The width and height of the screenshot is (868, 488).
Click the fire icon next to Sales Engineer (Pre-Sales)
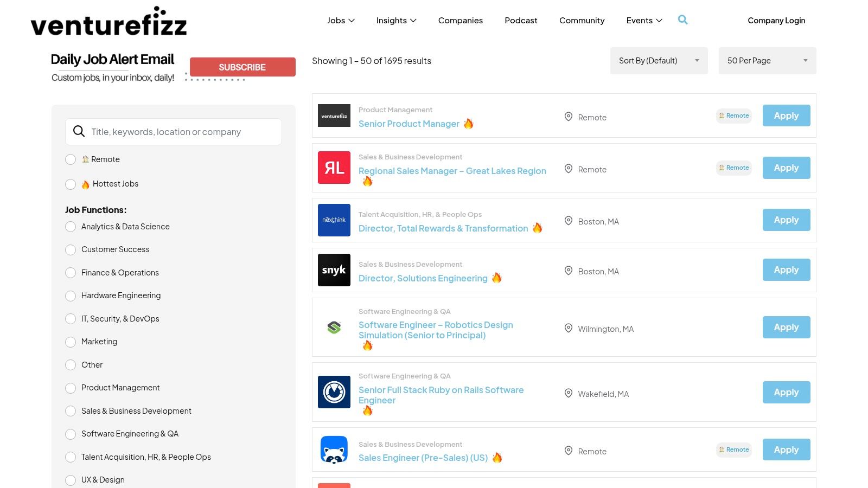point(497,458)
